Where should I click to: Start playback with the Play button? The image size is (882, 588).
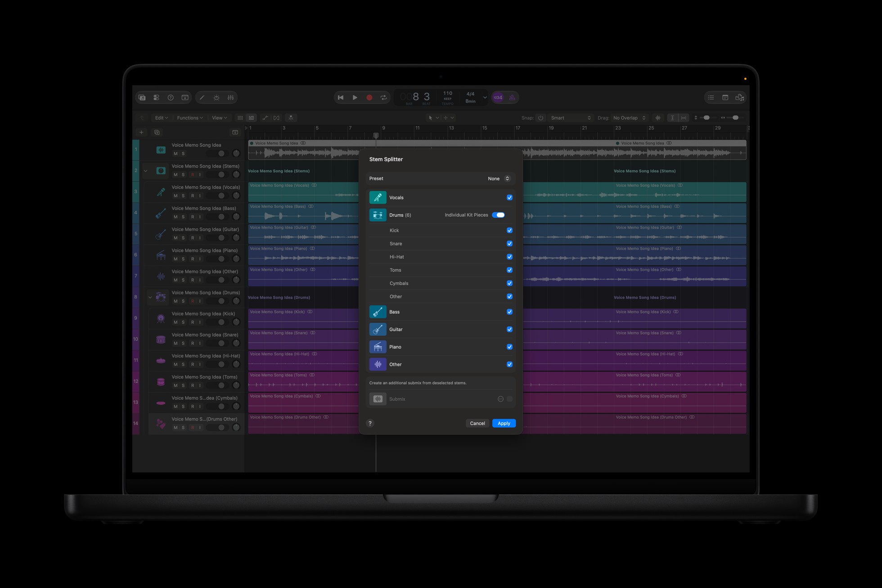355,98
